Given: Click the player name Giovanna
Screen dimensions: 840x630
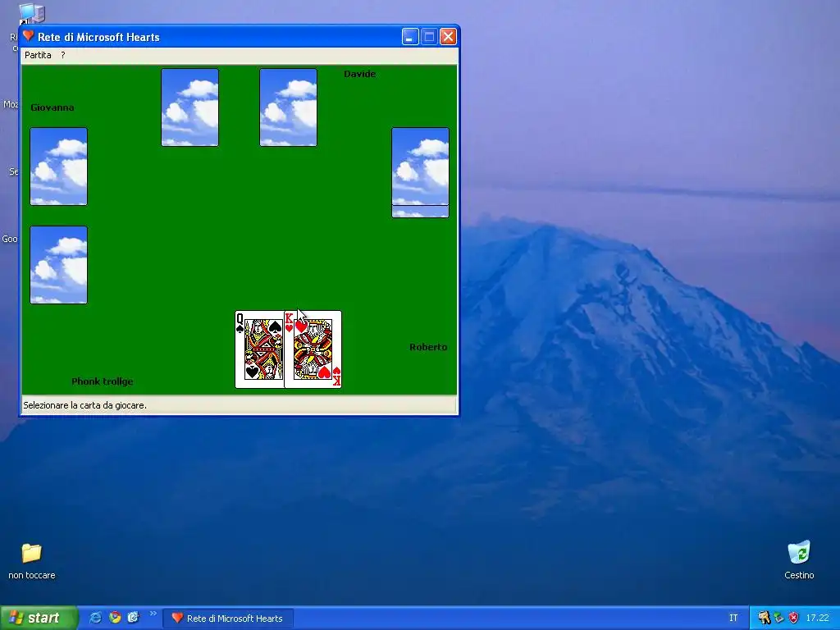Looking at the screenshot, I should (x=52, y=107).
